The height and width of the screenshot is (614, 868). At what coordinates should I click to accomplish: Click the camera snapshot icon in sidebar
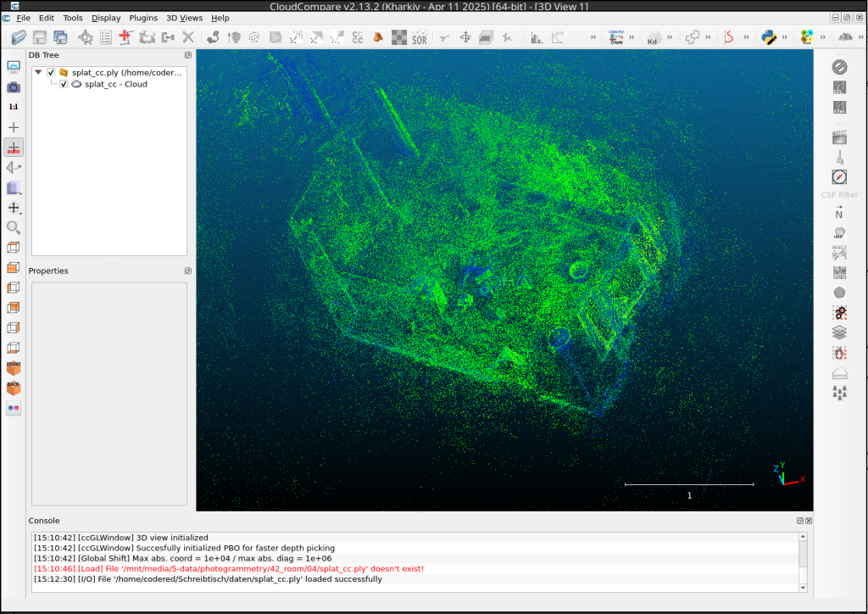pos(14,87)
